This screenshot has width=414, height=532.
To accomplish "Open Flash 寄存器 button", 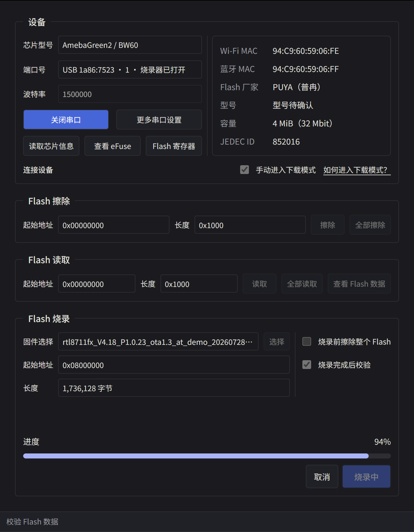I will click(174, 146).
